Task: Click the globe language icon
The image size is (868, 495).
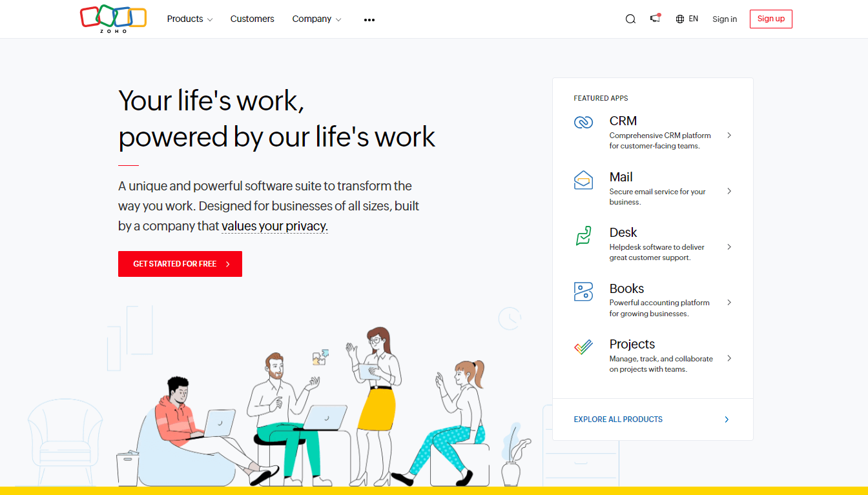Action: (680, 19)
